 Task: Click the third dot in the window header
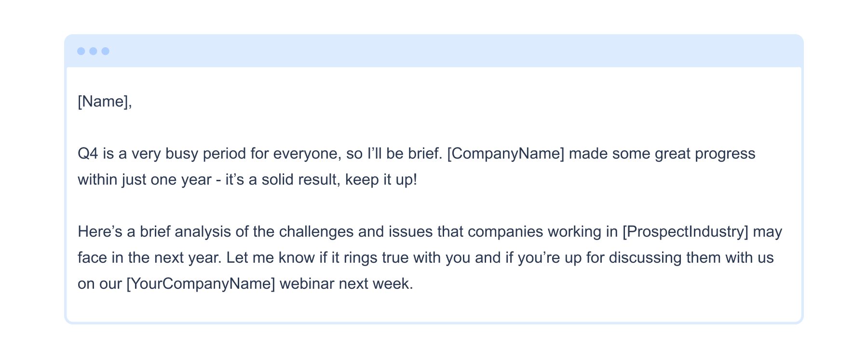[105, 51]
